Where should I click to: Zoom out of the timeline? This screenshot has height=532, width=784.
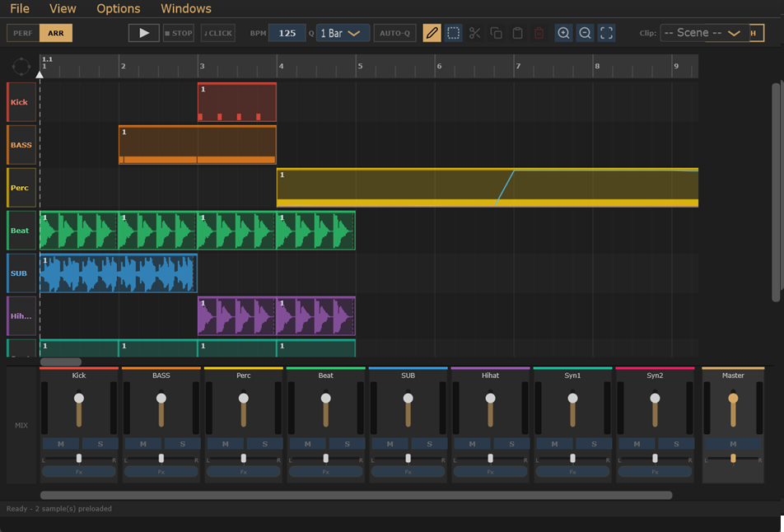tap(585, 33)
